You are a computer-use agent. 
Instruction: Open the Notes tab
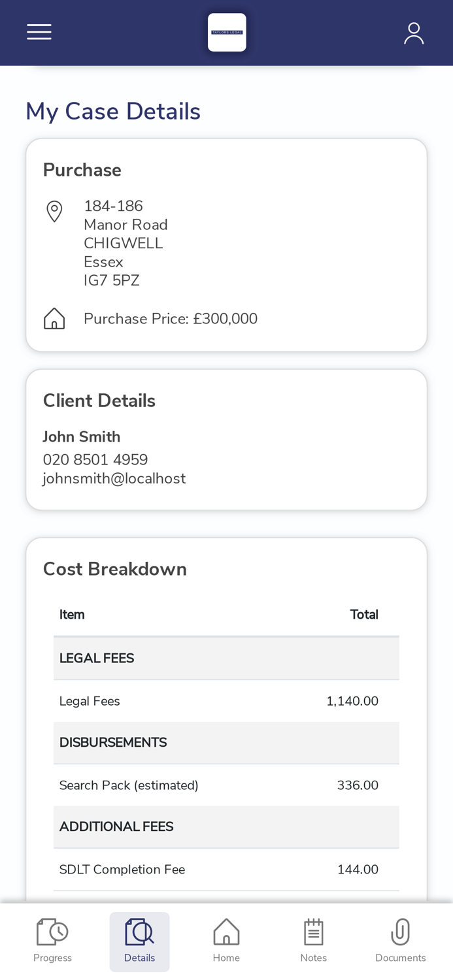pos(313,941)
